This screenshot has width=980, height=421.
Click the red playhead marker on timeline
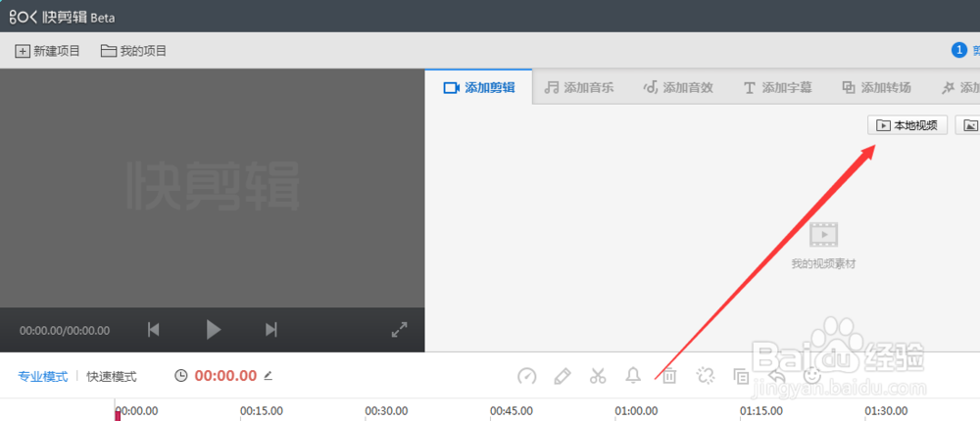click(118, 415)
